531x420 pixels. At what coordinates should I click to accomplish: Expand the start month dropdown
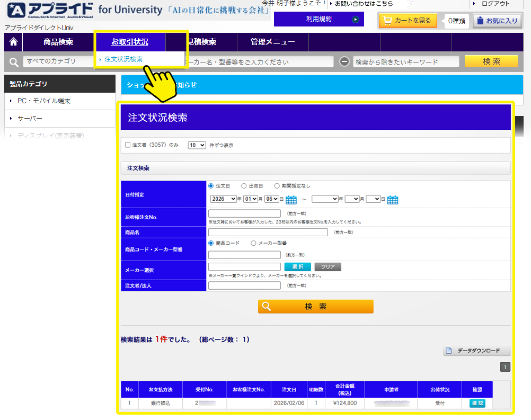(250, 199)
